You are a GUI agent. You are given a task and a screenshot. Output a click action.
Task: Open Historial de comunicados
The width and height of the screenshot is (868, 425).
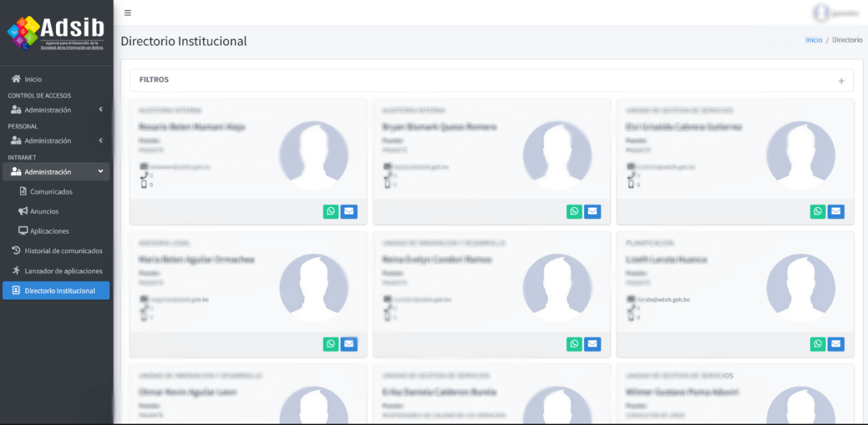(x=63, y=251)
